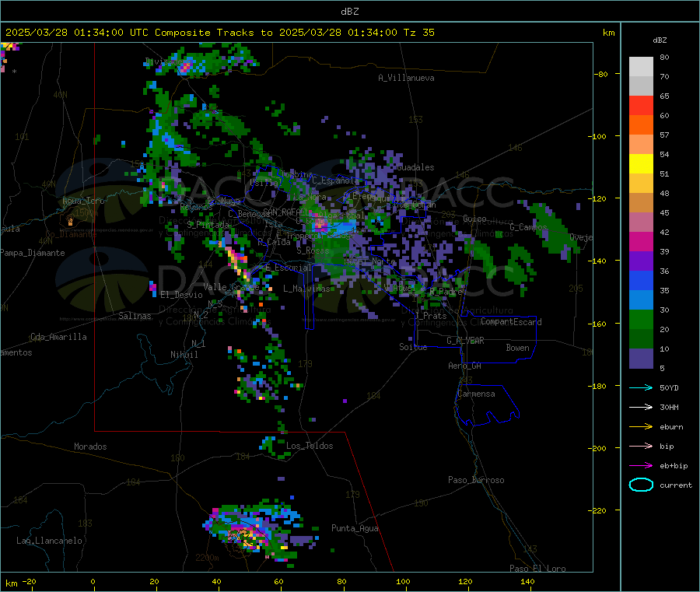Click the J_Prats map label
Viewport: 700px width, 592px height.
tap(431, 316)
